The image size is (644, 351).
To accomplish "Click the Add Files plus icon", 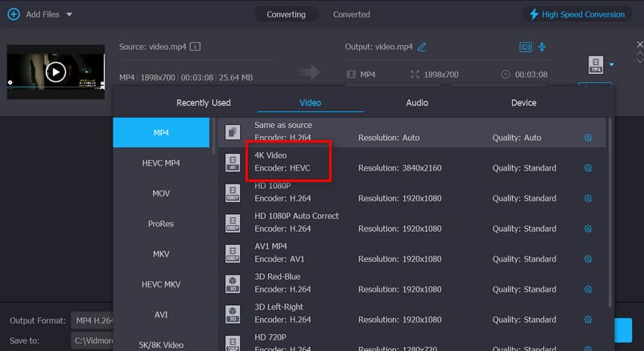I will click(14, 14).
